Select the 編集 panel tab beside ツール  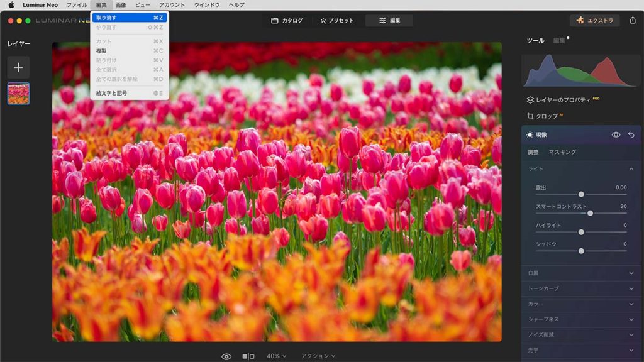[559, 41]
